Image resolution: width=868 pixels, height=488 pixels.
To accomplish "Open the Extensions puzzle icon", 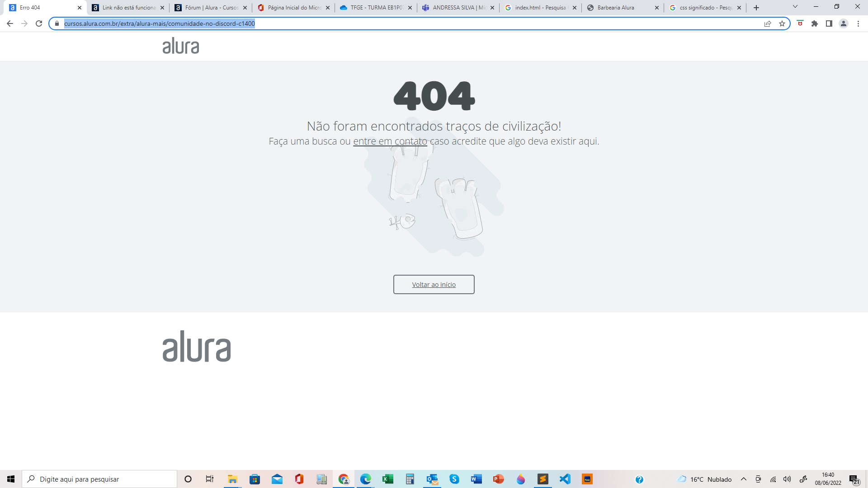I will tap(815, 23).
